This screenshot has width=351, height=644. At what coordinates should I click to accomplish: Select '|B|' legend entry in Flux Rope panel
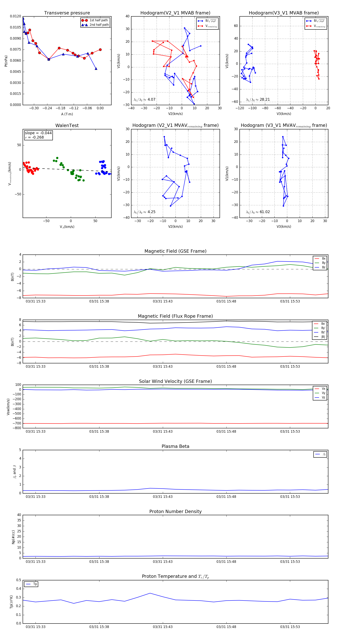pyautogui.click(x=320, y=337)
